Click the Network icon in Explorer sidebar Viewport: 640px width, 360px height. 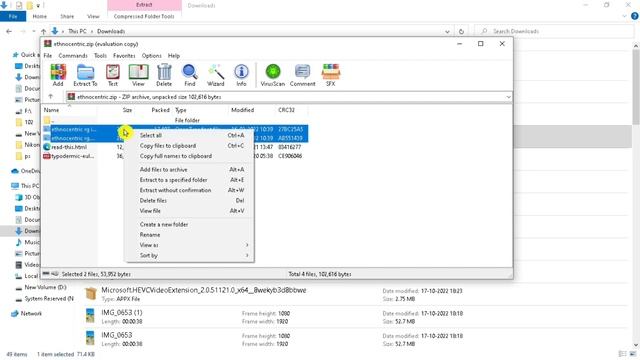[x=15, y=313]
